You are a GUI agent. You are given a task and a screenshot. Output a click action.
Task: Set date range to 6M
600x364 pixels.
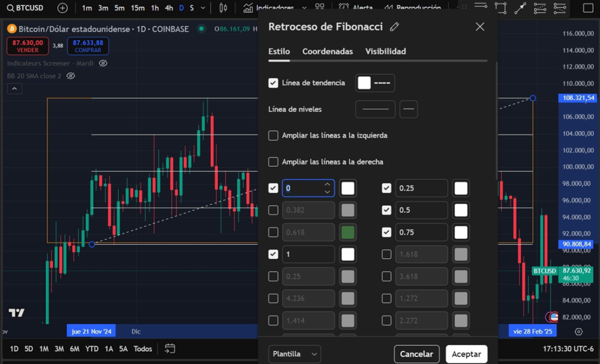point(74,349)
